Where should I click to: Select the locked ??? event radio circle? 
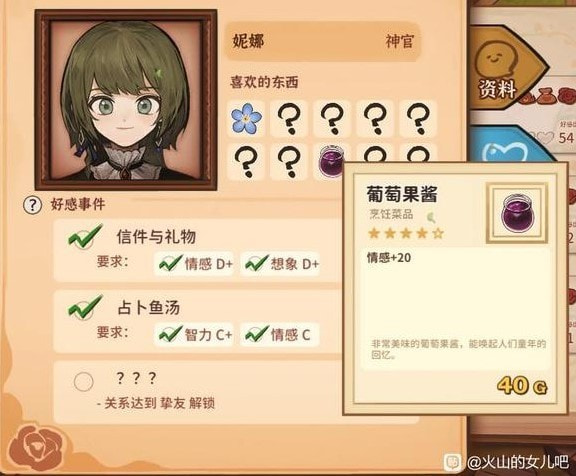tap(83, 382)
